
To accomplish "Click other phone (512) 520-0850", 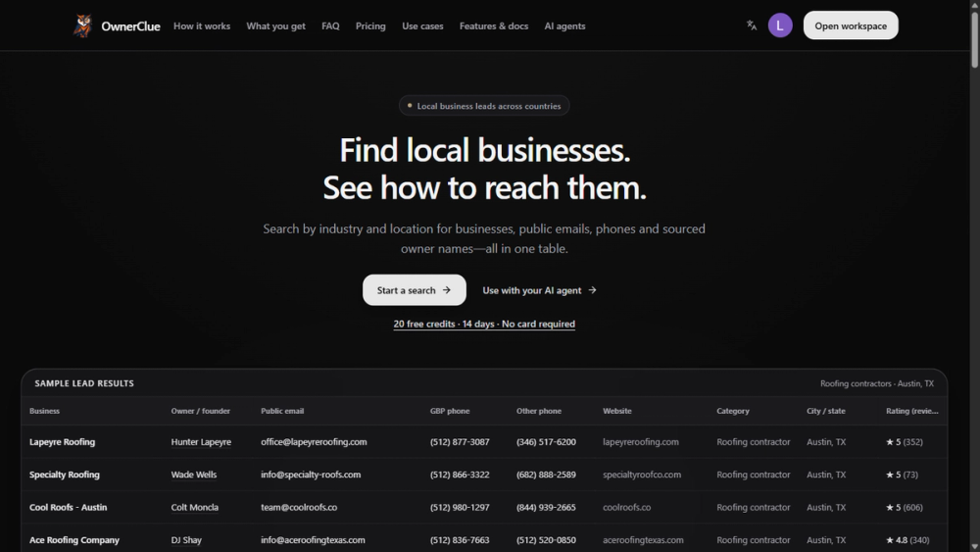I will tap(546, 539).
